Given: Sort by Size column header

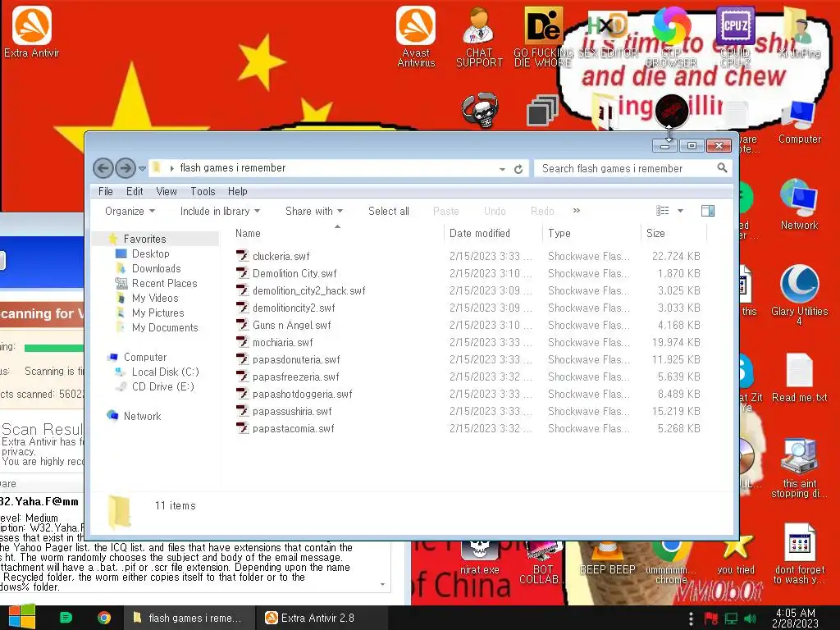Looking at the screenshot, I should (673, 233).
